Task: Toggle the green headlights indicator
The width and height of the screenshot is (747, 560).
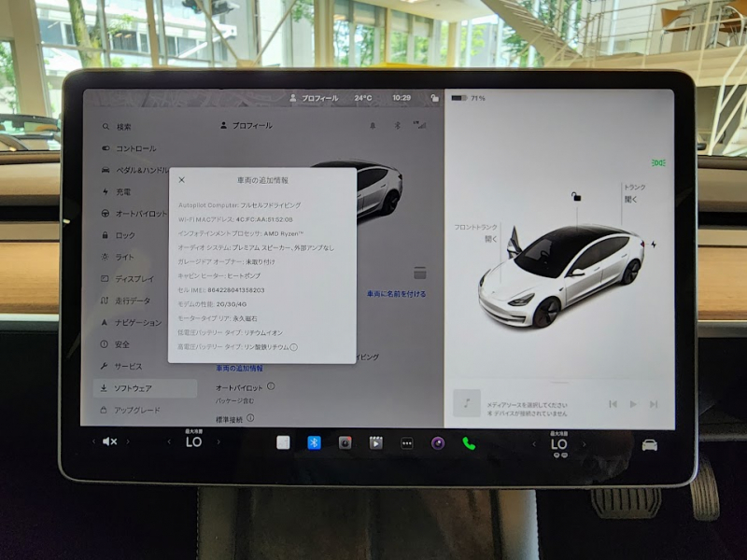Action: click(x=659, y=163)
